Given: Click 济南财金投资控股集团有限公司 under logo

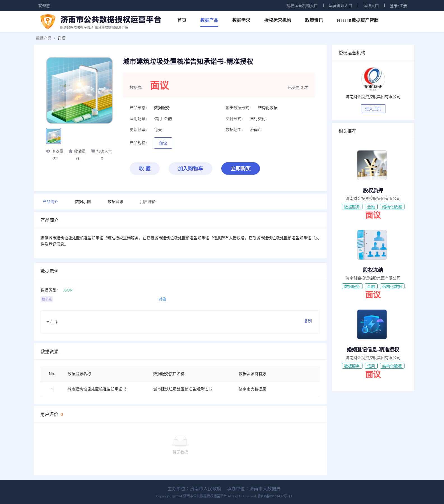Looking at the screenshot, I should tap(373, 97).
